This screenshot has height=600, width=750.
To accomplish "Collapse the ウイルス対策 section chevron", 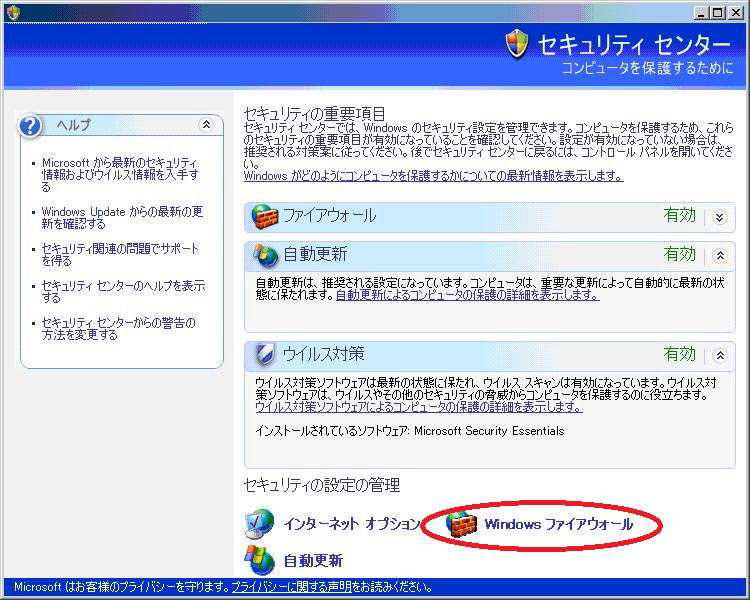I will (x=719, y=356).
